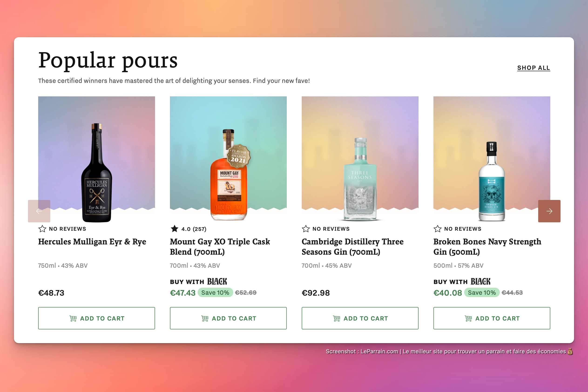Open Broken Bones Navy Strength Gin title
Image resolution: width=588 pixels, height=392 pixels.
point(487,247)
